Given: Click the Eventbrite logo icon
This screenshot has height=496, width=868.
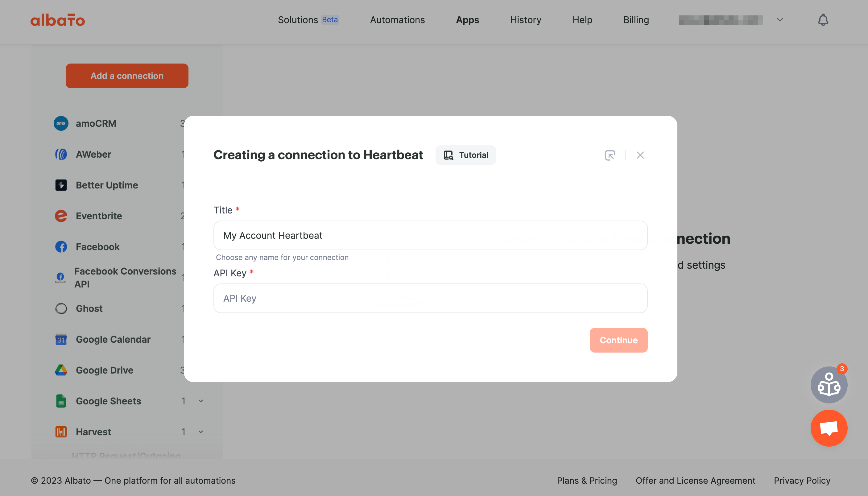Looking at the screenshot, I should coord(61,216).
